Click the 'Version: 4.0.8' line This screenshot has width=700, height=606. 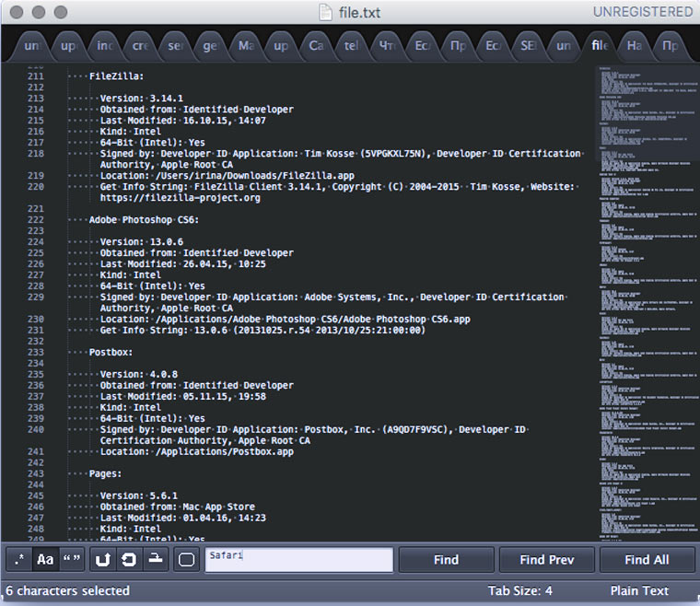[x=139, y=375]
